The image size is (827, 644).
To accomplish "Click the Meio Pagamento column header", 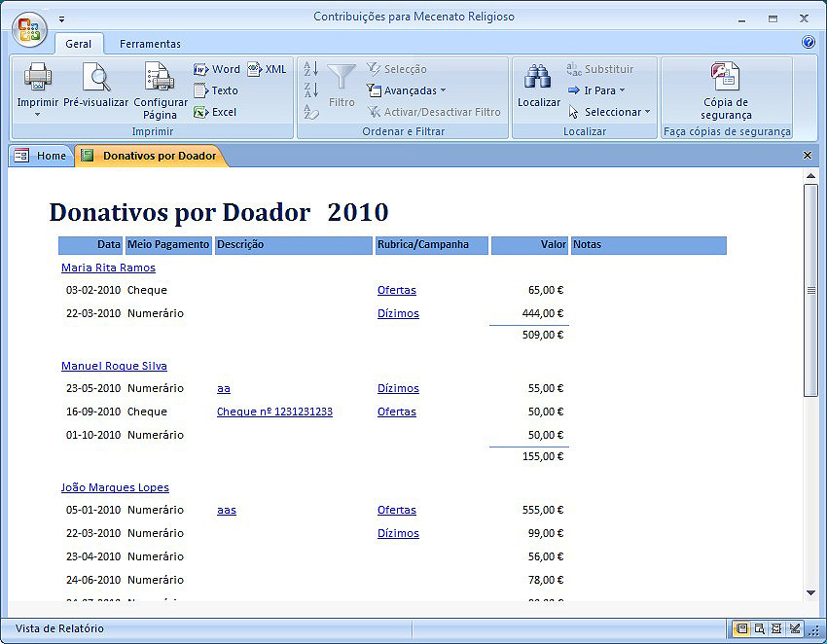I will 168,245.
